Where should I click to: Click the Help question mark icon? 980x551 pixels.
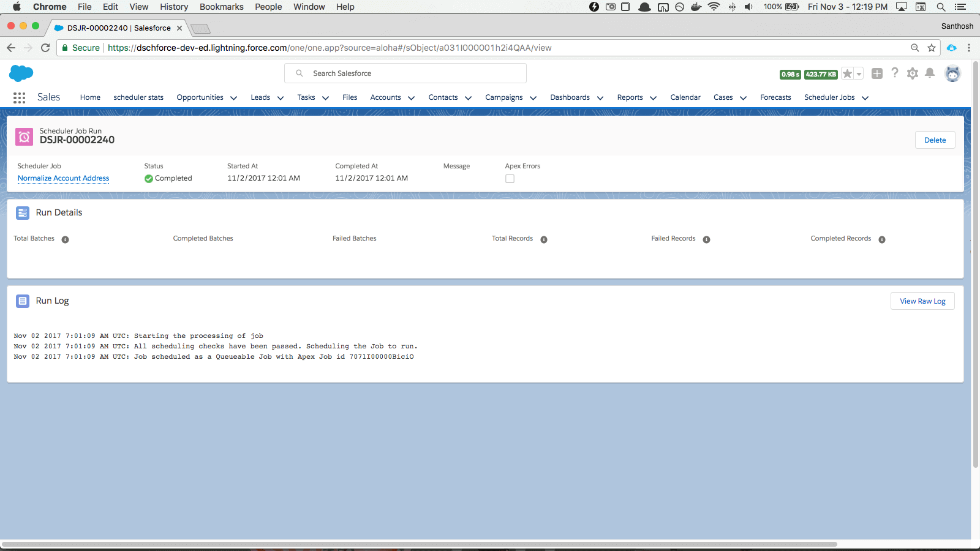click(x=895, y=73)
